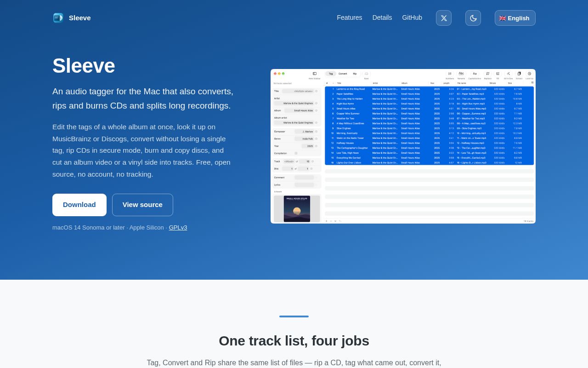The height and width of the screenshot is (368, 588).
Task: Click the Extract toolbar icon
Action: (519, 74)
